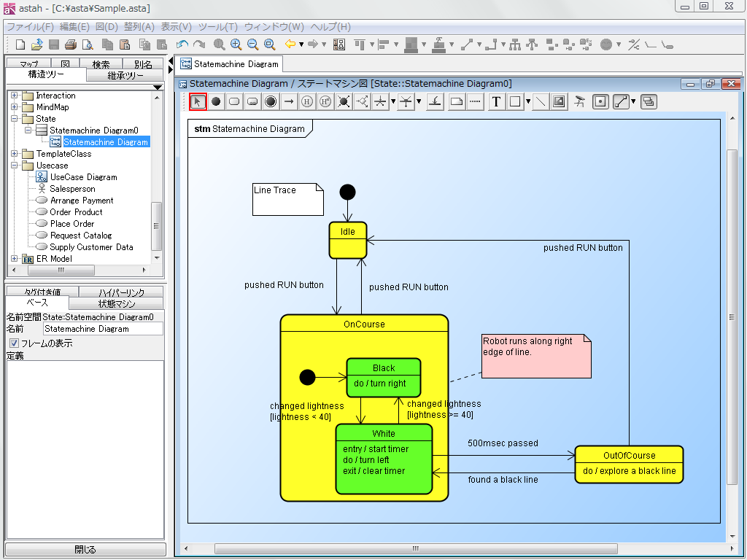
Task: Choose the final state tool
Action: coord(271,101)
